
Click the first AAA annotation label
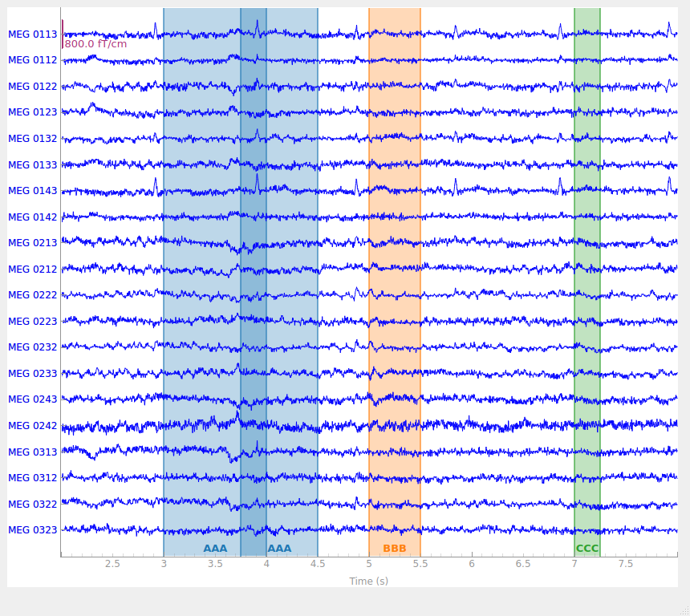[215, 549]
